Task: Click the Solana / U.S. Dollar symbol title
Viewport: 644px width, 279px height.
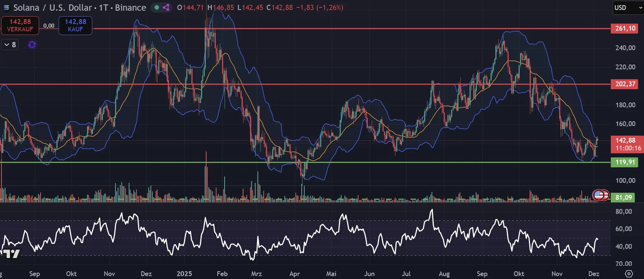Action: pos(52,8)
